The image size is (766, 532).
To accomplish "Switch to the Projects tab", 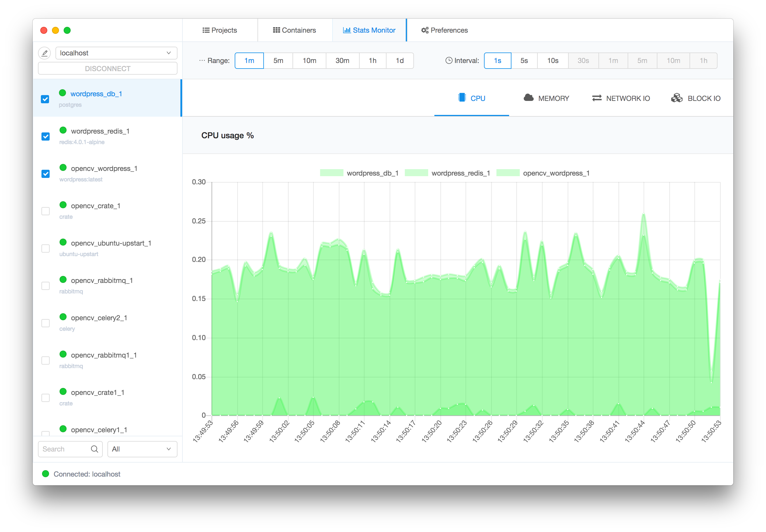I will pos(220,30).
